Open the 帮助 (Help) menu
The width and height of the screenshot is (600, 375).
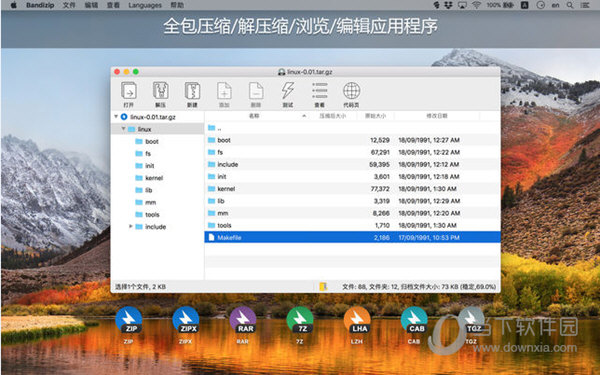pos(177,5)
